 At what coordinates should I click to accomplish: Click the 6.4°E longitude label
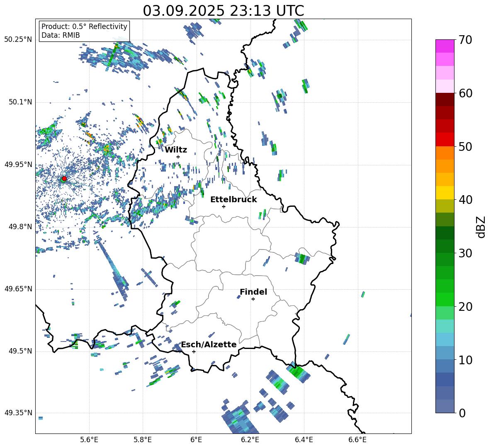click(x=304, y=440)
